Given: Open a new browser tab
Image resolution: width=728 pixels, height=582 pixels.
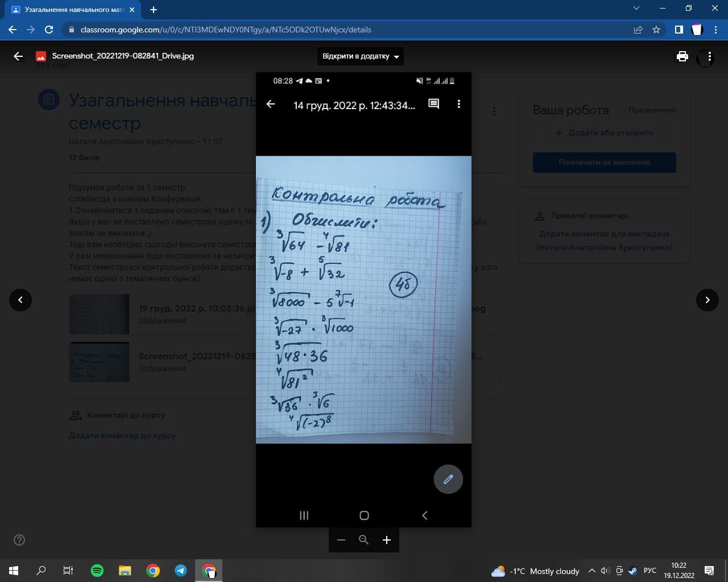Looking at the screenshot, I should pos(154,9).
